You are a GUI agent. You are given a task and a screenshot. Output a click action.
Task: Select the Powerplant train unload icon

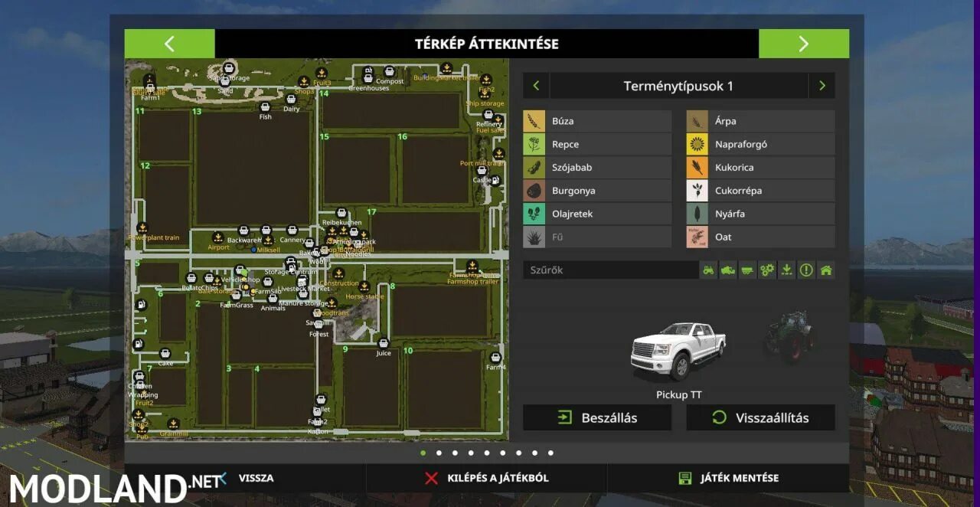pyautogui.click(x=142, y=228)
